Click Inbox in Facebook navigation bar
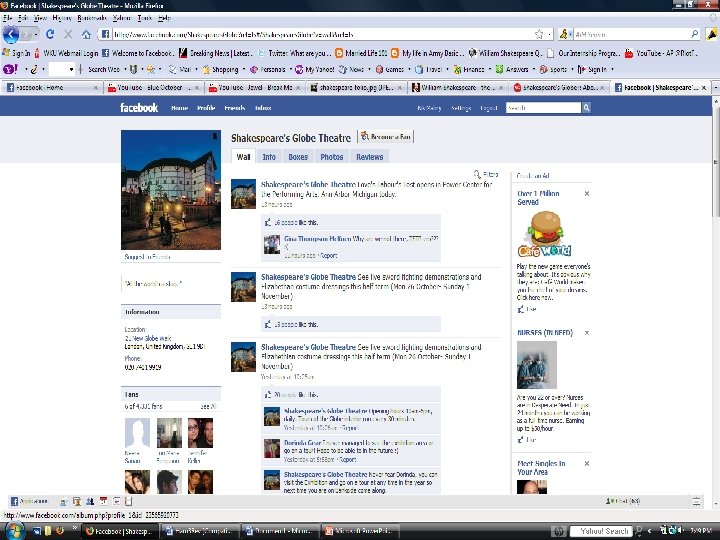720x540 pixels. [x=263, y=108]
